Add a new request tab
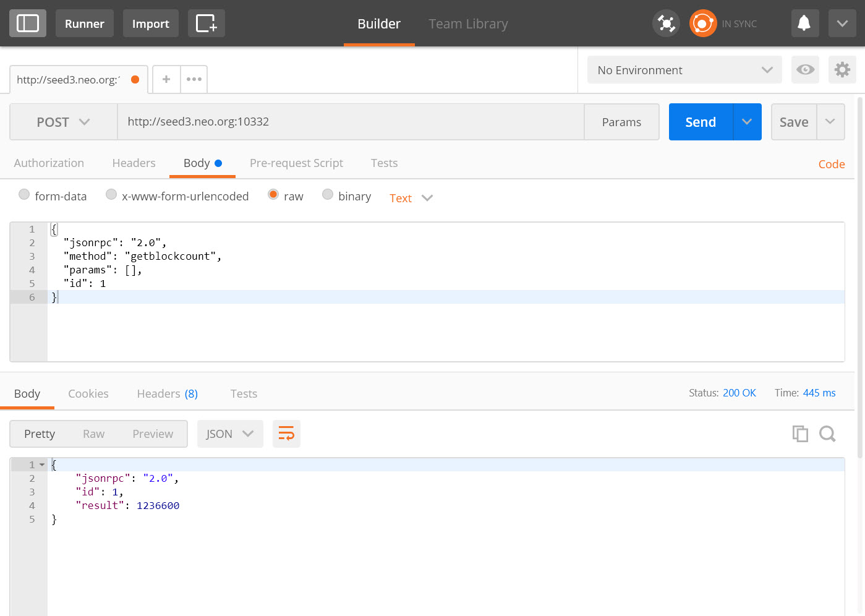The height and width of the screenshot is (616, 865). (x=166, y=79)
